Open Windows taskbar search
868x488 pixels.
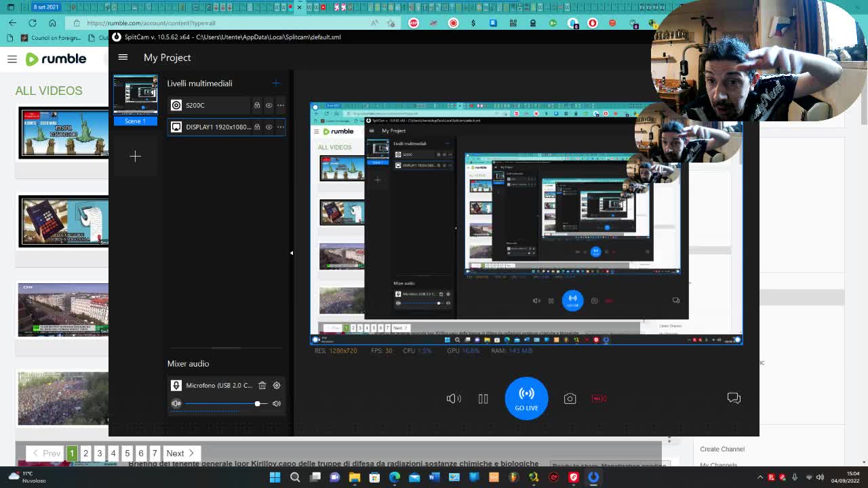[x=295, y=477]
